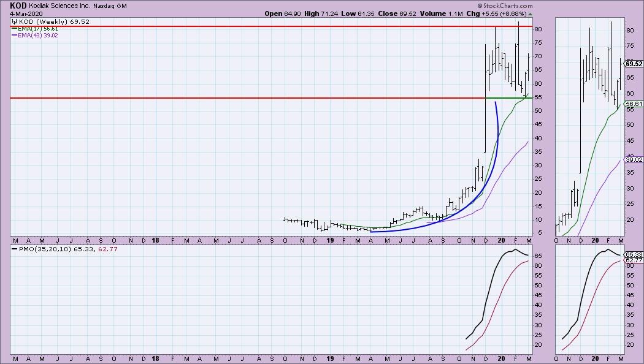Click the EMA(17) 56.61 legend entry
This screenshot has height=364, width=644.
pos(35,29)
